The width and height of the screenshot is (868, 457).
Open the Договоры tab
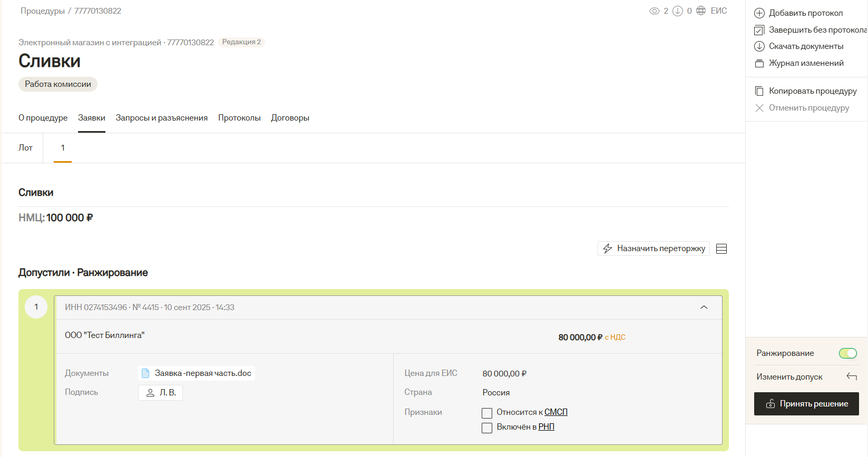[x=290, y=118]
